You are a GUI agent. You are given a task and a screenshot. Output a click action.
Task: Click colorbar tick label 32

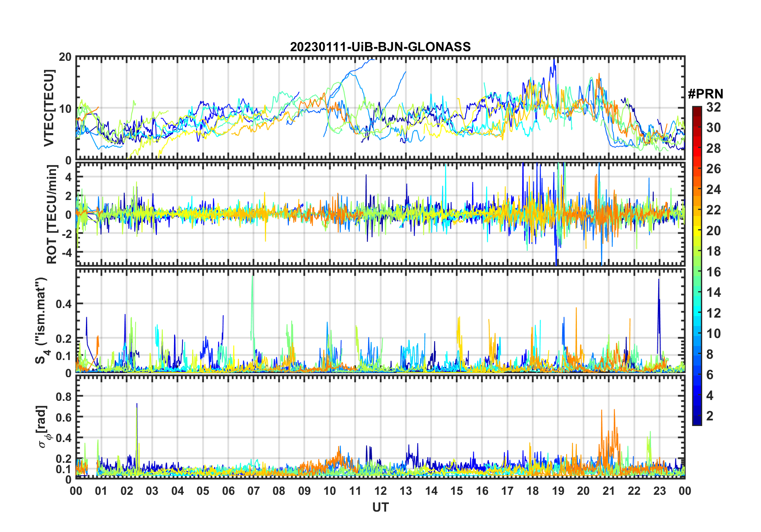pos(713,107)
